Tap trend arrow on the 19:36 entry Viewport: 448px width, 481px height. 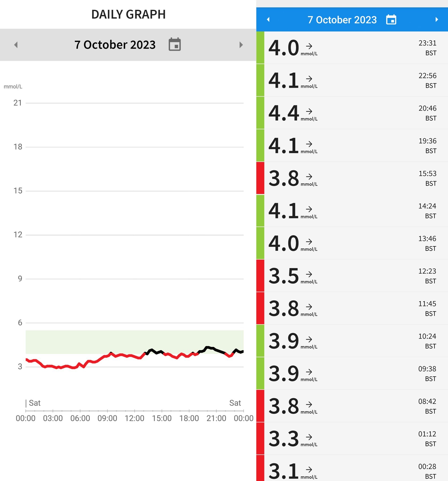pos(309,144)
